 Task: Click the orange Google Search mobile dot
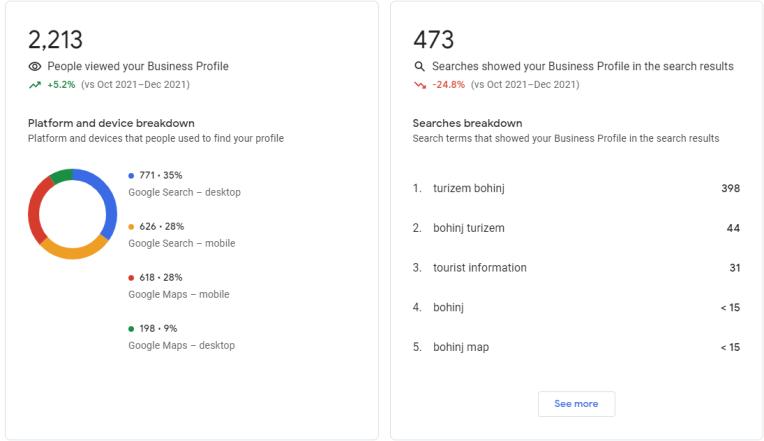click(131, 227)
